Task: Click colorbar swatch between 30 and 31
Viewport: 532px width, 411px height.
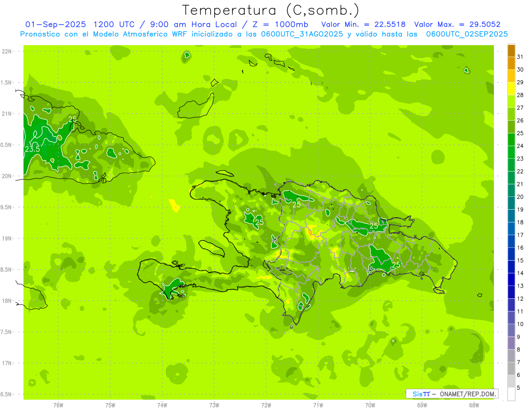Action: coord(511,63)
